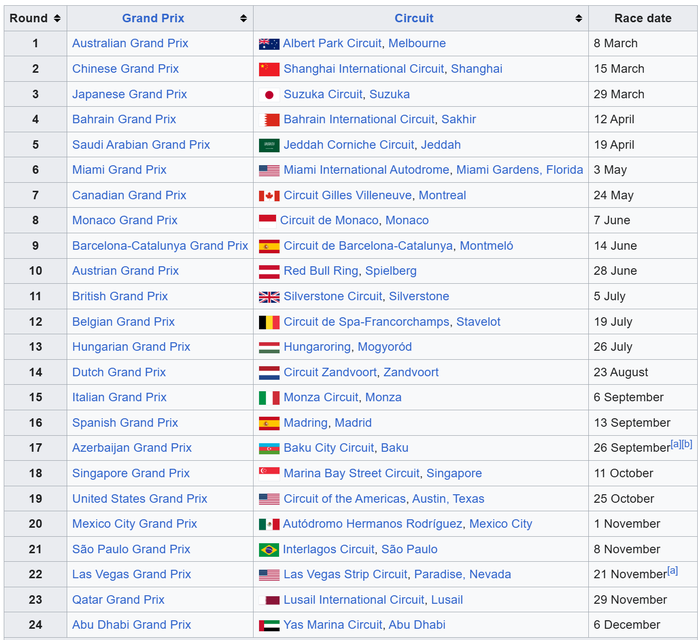
Task: Go to the Abu Dhabi Grand Prix page
Action: (x=131, y=625)
